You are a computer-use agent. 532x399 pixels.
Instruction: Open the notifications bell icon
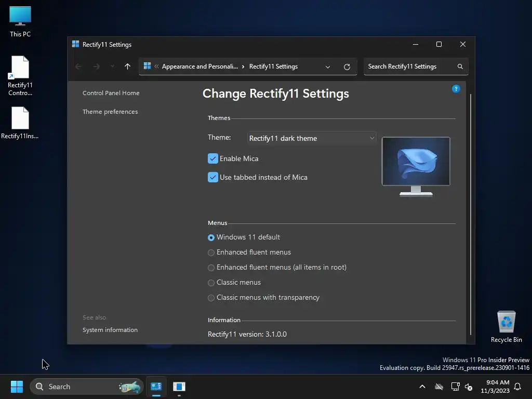[518, 387]
